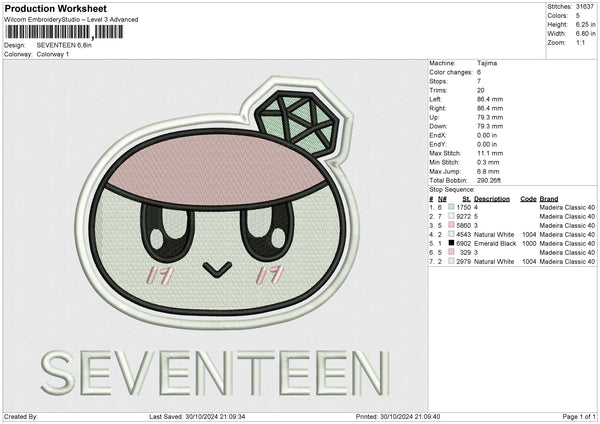
Task: Click the SEVENTEEN embroidered lettering
Action: pos(215,373)
